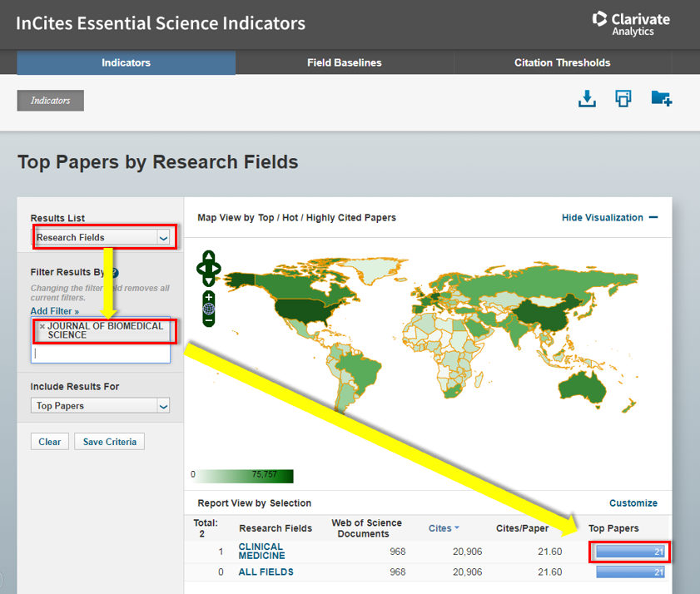Open the ALL FIELDS research field

(x=266, y=572)
